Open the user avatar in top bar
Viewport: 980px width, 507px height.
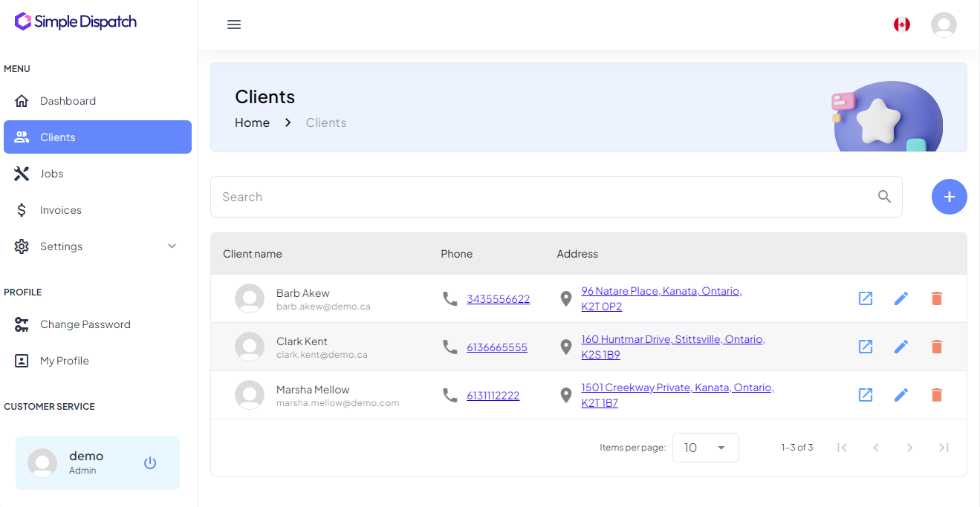[x=944, y=24]
